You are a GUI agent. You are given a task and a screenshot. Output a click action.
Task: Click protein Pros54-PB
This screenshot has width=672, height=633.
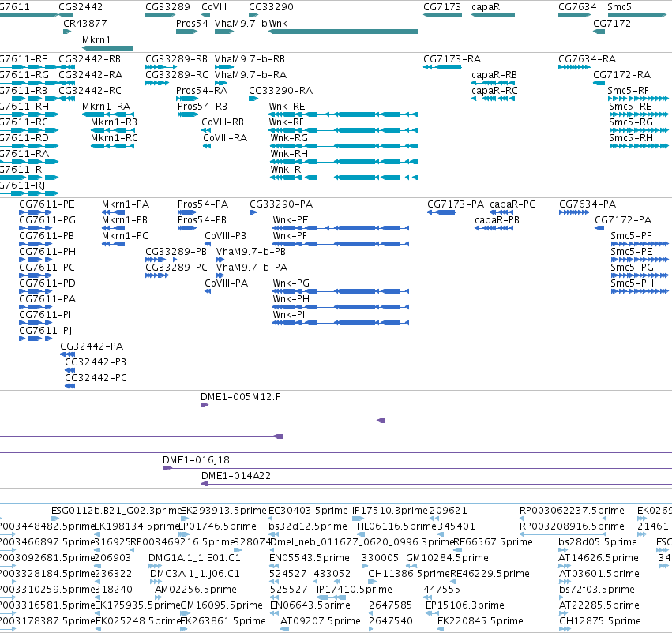(202, 220)
